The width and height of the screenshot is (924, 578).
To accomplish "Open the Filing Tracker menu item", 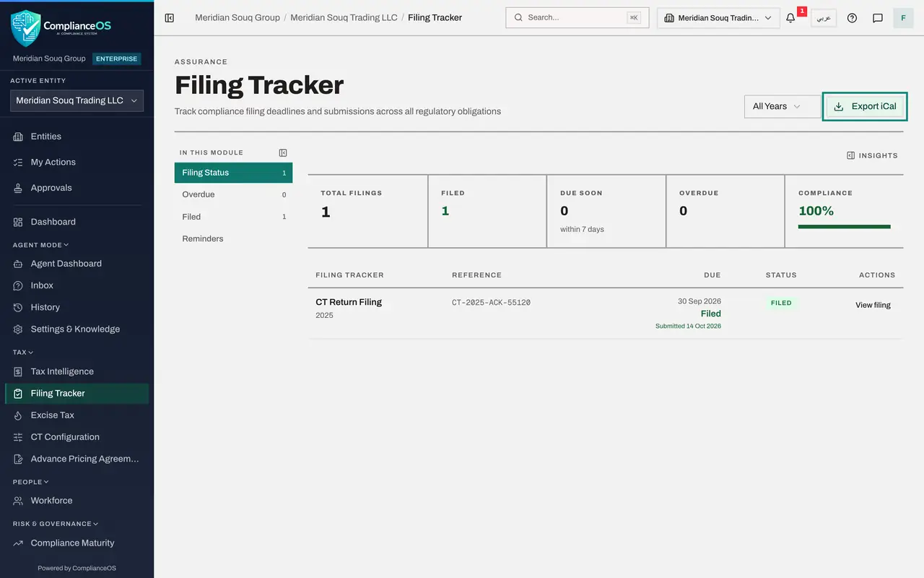I will (77, 393).
